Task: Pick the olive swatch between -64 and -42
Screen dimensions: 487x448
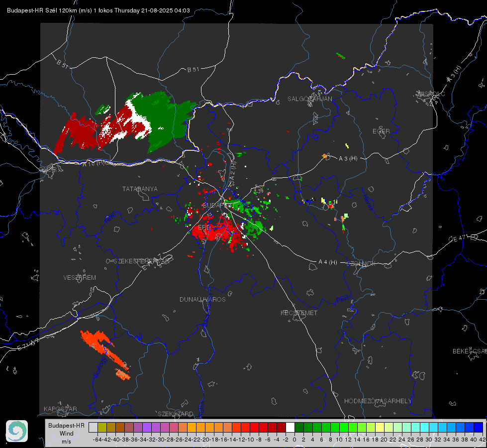Action: coord(102,428)
